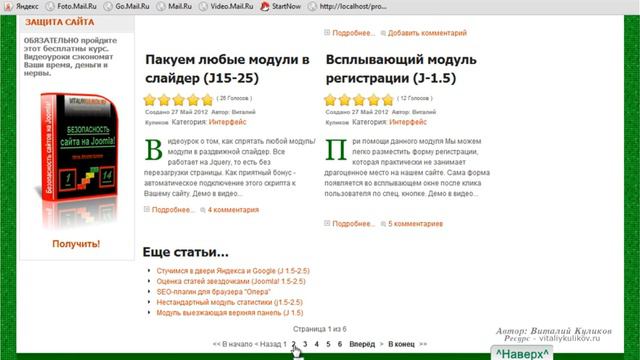Image resolution: width=640 pixels, height=360 pixels.
Task: Open the 5 комментариев link
Action: [x=415, y=224]
